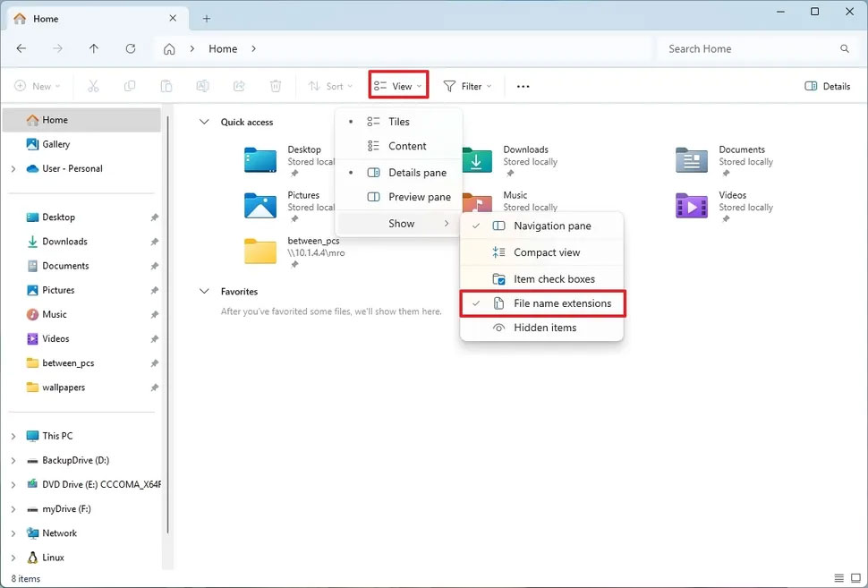Go up one folder level
868x588 pixels.
coord(93,48)
